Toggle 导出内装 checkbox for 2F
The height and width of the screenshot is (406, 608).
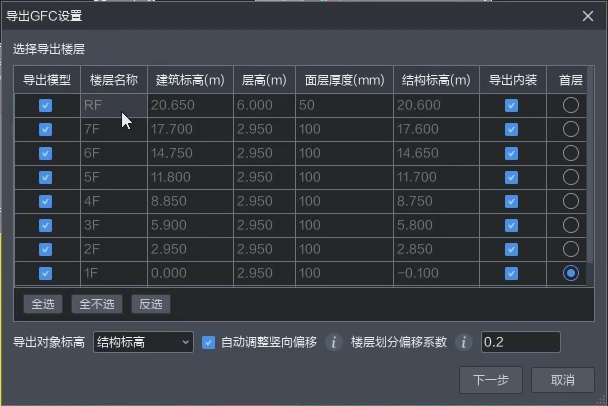coord(511,250)
